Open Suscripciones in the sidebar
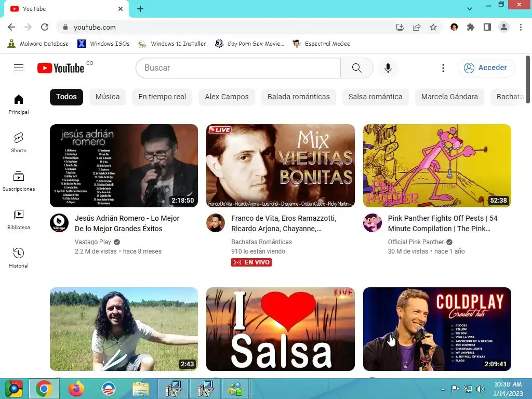This screenshot has height=399, width=532. click(19, 181)
